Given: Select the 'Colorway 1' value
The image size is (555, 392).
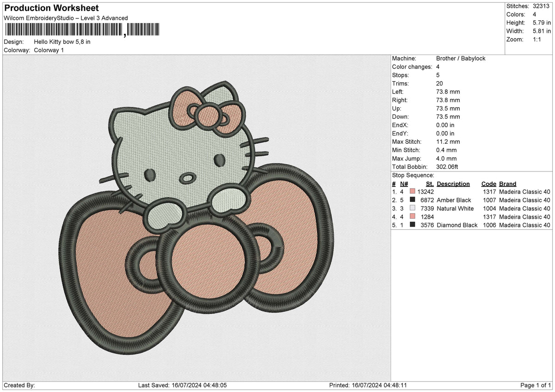Looking at the screenshot, I should click(49, 50).
